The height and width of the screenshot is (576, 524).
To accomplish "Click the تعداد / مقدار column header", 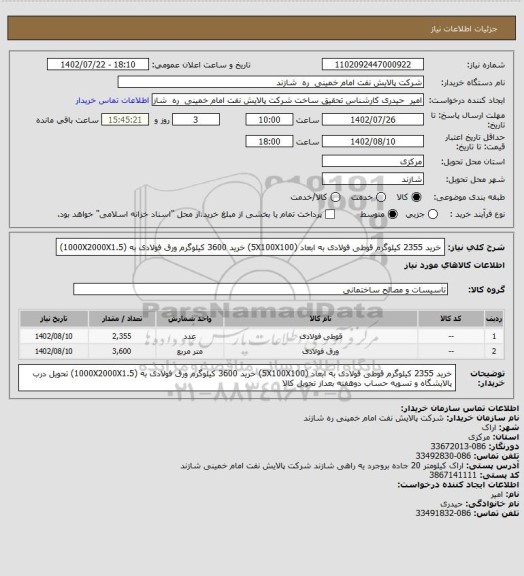I will 122,318.
